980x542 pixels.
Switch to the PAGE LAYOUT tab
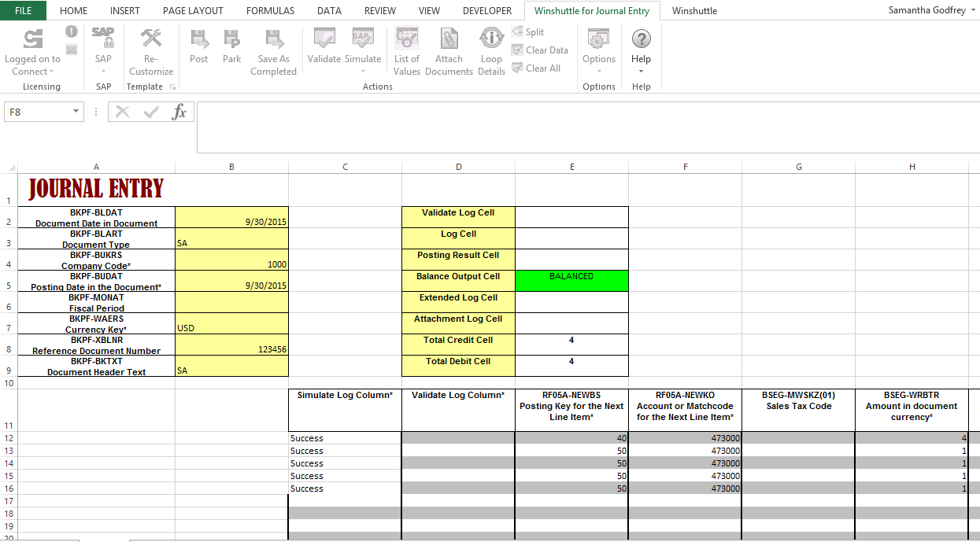pyautogui.click(x=193, y=10)
